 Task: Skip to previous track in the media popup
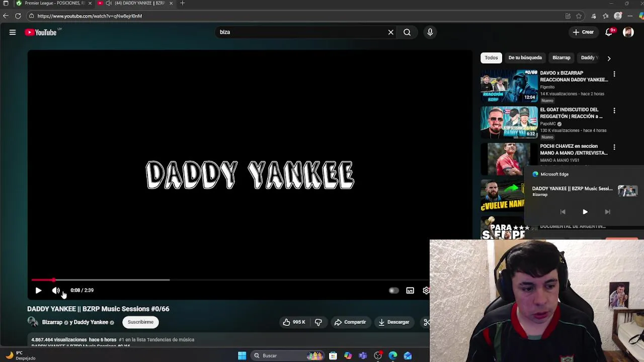[562, 212]
